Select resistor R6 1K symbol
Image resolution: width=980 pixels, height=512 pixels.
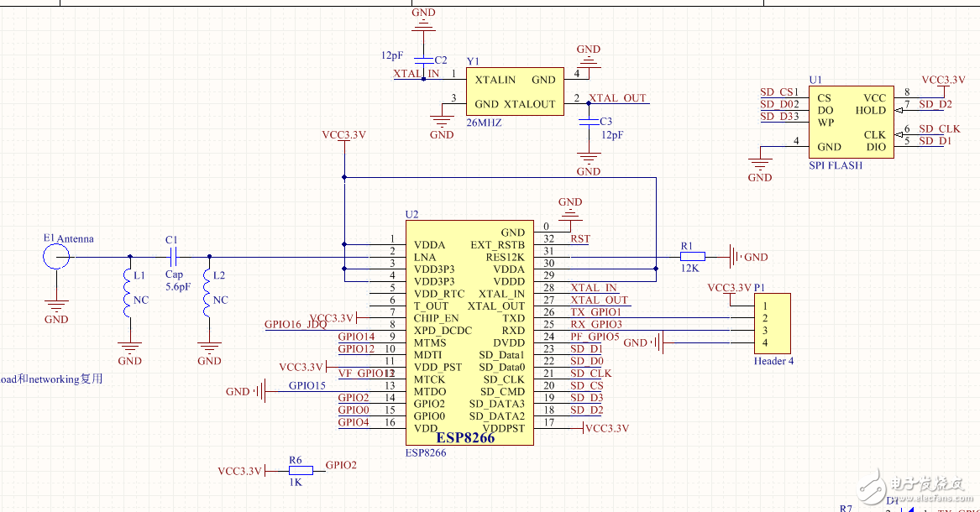[x=301, y=470]
